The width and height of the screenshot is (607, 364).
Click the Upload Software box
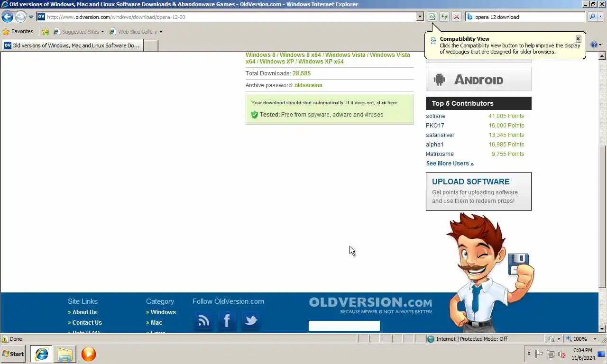[478, 191]
